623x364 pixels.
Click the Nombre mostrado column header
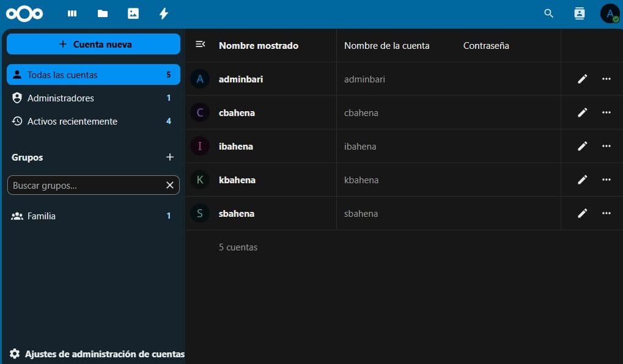258,46
